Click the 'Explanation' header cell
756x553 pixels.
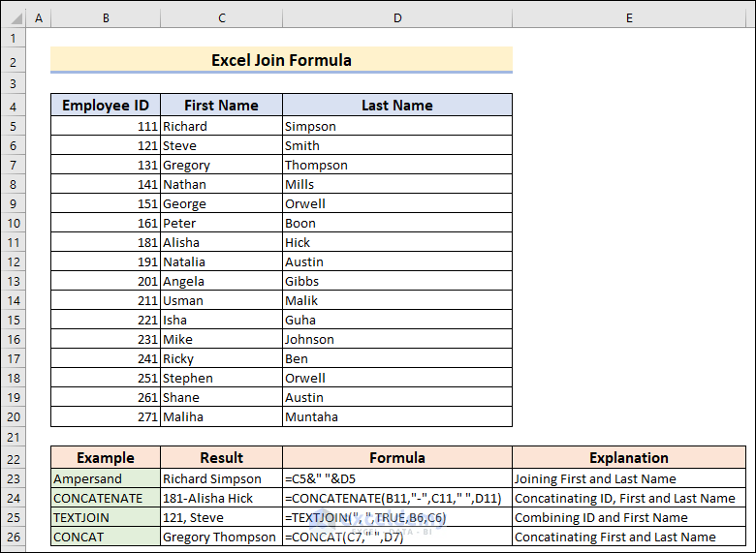point(629,457)
